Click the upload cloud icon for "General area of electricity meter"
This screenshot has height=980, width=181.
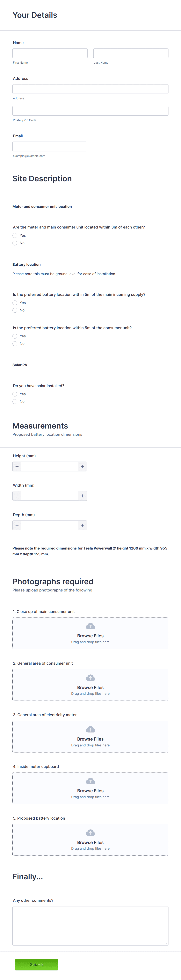[90, 729]
